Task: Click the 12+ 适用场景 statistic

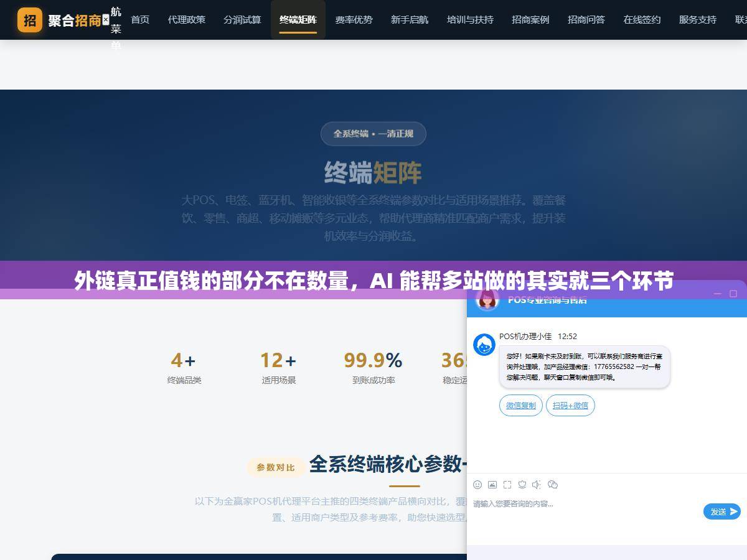Action: click(278, 368)
